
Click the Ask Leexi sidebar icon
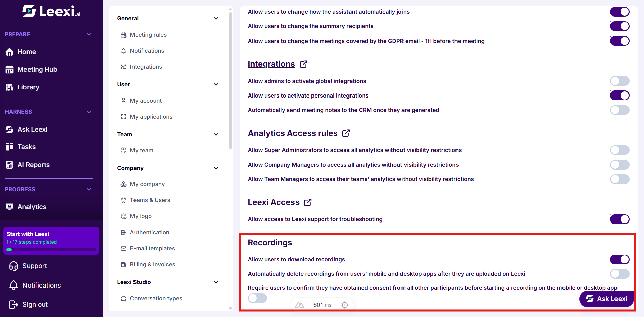coord(10,130)
